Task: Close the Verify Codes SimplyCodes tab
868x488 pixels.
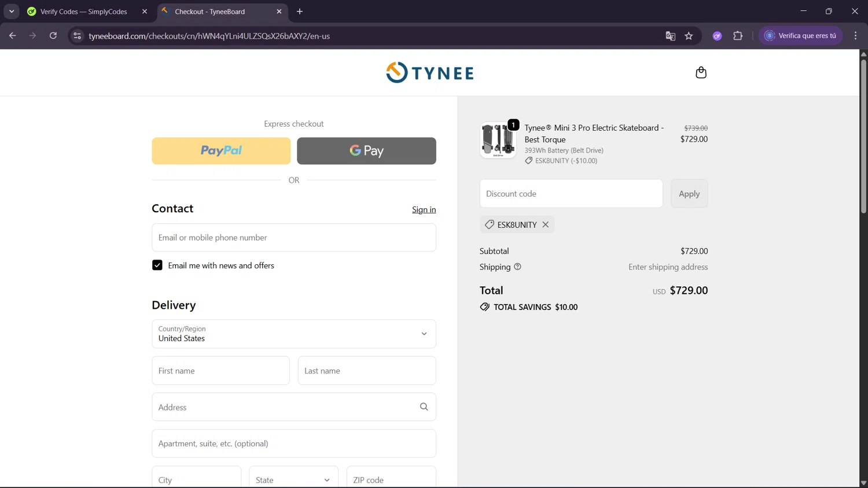Action: tap(145, 12)
